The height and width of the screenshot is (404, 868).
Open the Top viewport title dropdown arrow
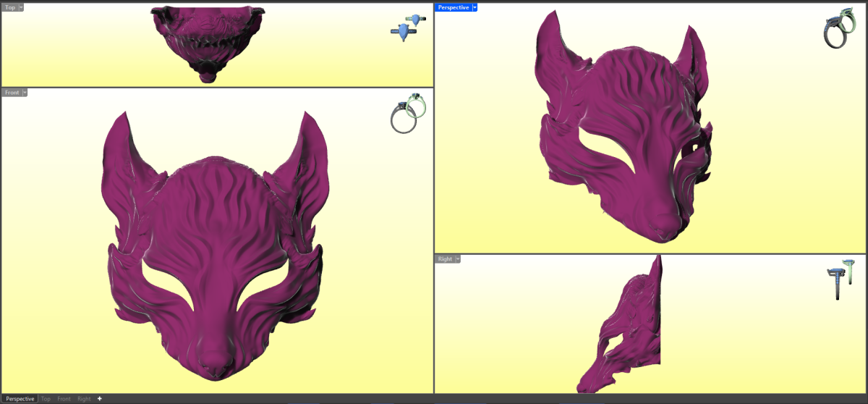click(x=21, y=7)
